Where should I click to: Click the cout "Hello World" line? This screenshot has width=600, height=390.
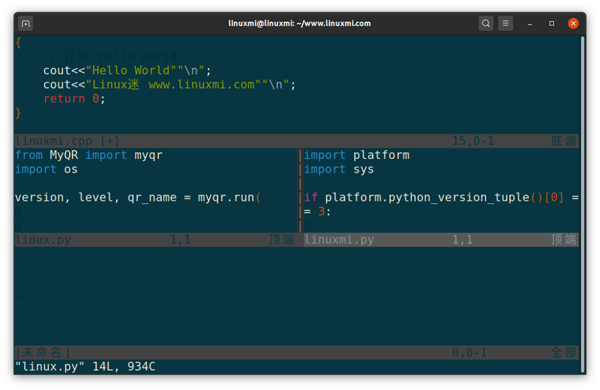pyautogui.click(x=127, y=70)
